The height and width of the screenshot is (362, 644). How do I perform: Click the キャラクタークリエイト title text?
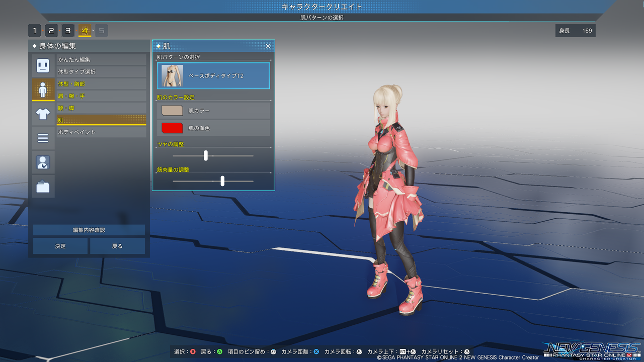(x=322, y=7)
